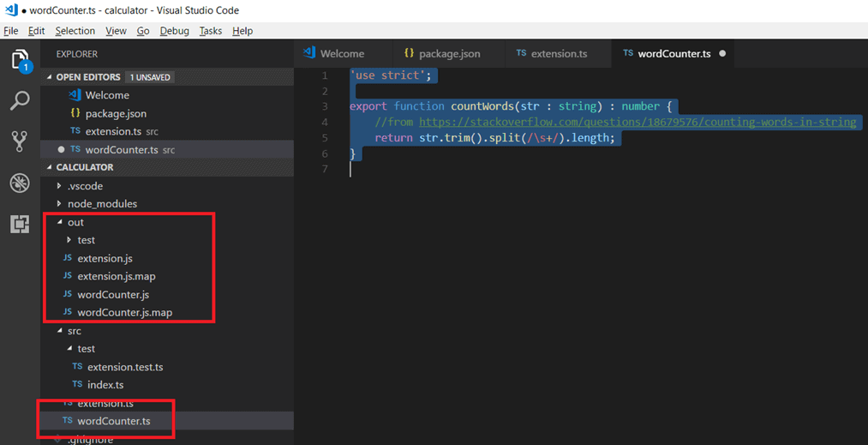Open the Debug menu

(x=175, y=31)
